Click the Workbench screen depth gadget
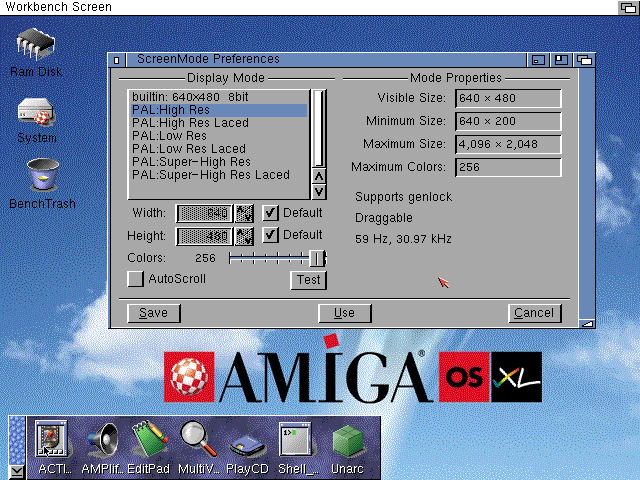Image resolution: width=640 pixels, height=480 pixels. [629, 7]
